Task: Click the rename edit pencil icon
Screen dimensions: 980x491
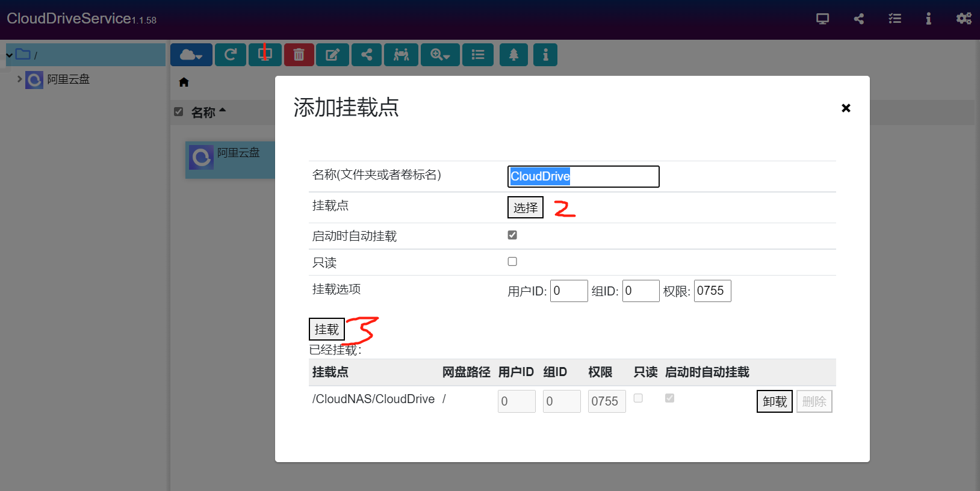Action: coord(332,55)
